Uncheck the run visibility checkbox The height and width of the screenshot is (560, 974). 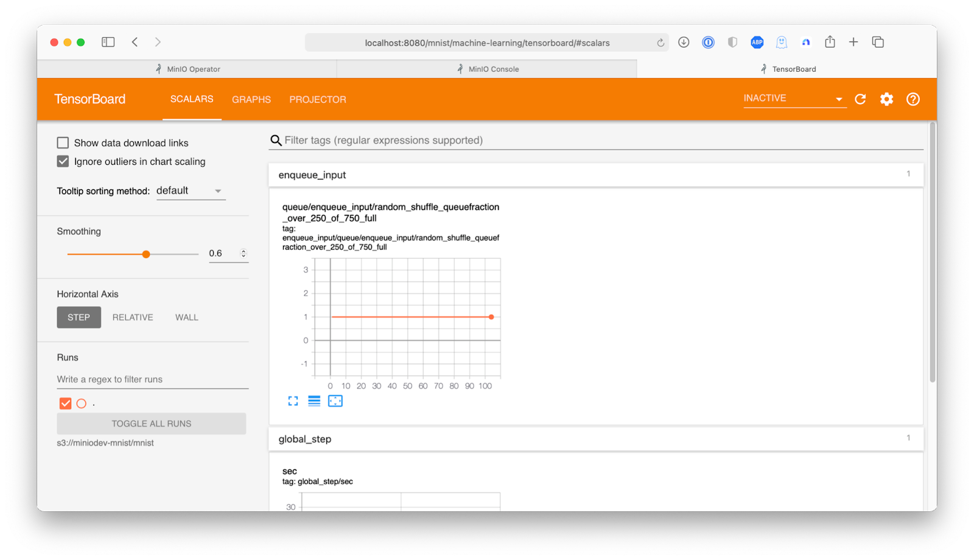point(66,404)
